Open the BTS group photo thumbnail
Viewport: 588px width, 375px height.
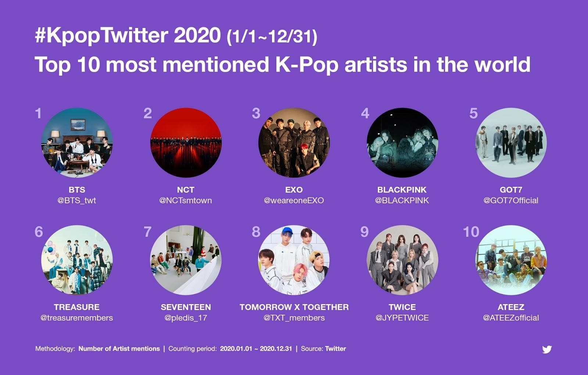tap(77, 142)
